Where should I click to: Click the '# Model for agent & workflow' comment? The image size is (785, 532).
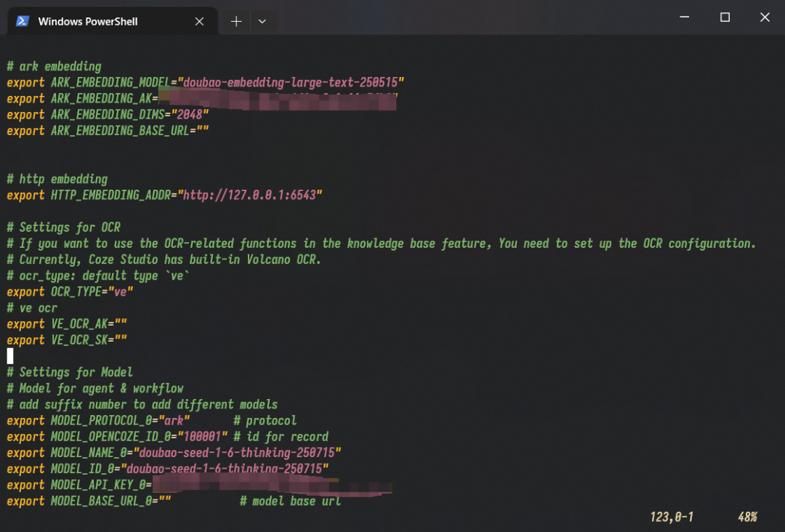point(95,388)
